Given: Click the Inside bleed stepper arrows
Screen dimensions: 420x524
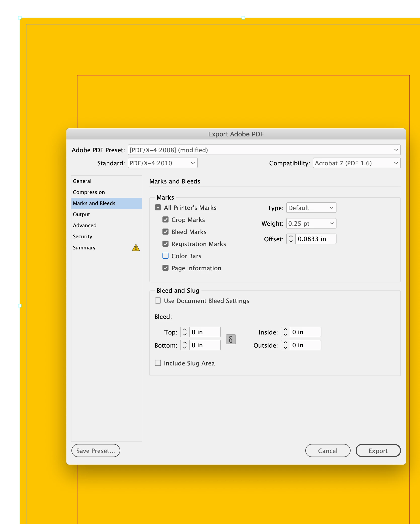Looking at the screenshot, I should tap(285, 332).
